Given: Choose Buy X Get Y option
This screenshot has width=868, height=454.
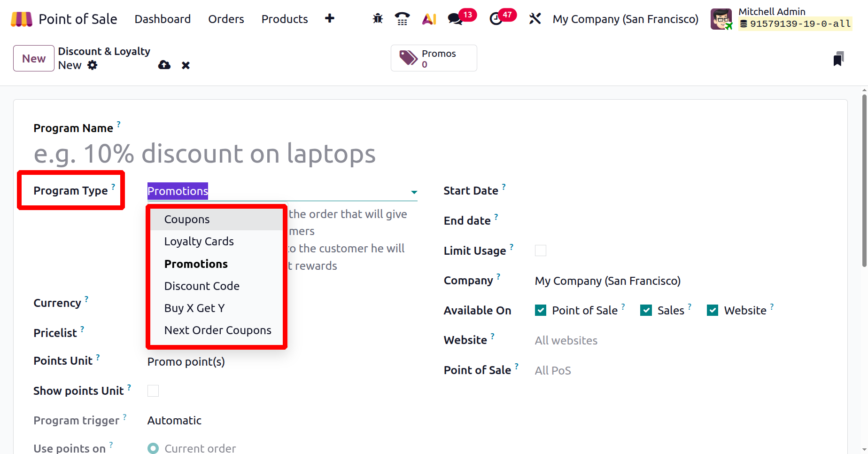Looking at the screenshot, I should [x=194, y=308].
